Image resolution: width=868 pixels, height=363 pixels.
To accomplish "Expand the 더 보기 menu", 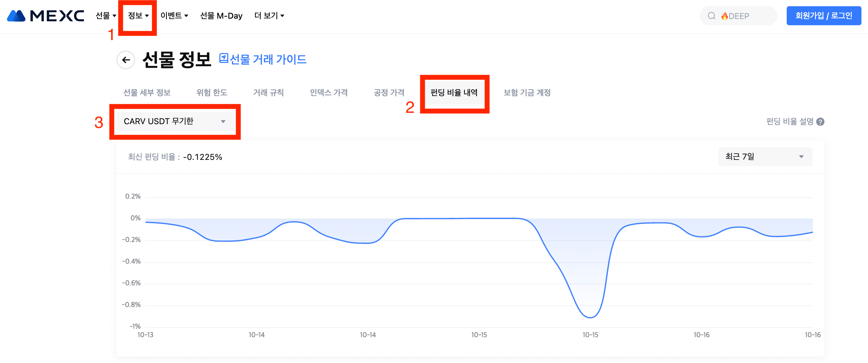I will [269, 16].
